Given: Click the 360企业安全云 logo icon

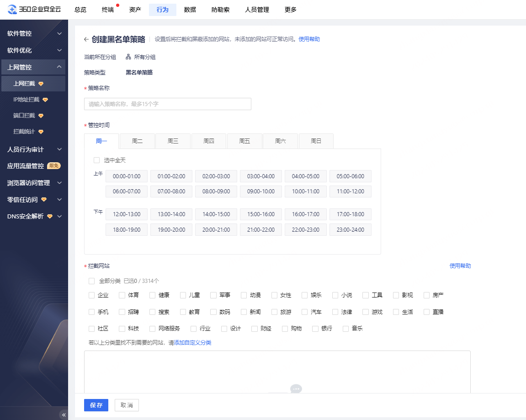Looking at the screenshot, I should pyautogui.click(x=12, y=10).
